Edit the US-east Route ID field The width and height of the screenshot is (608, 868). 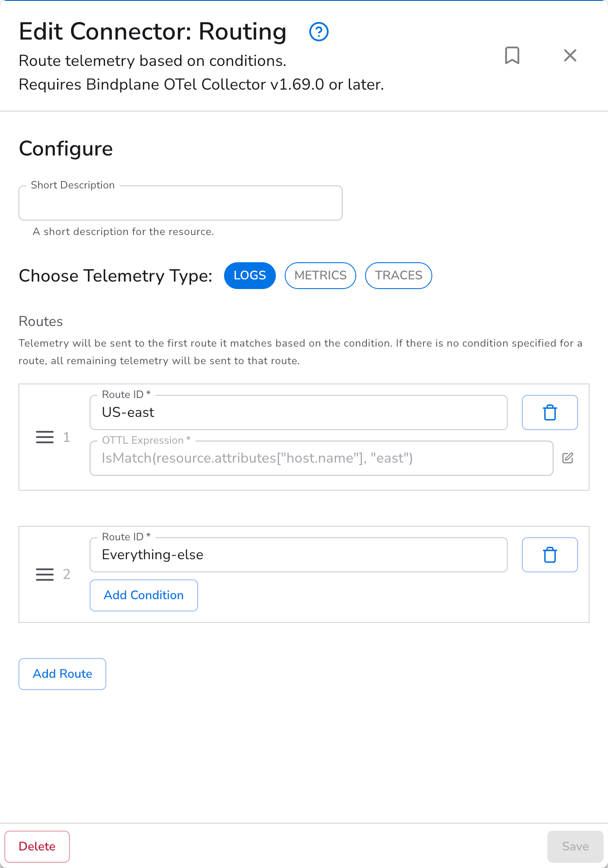[298, 412]
